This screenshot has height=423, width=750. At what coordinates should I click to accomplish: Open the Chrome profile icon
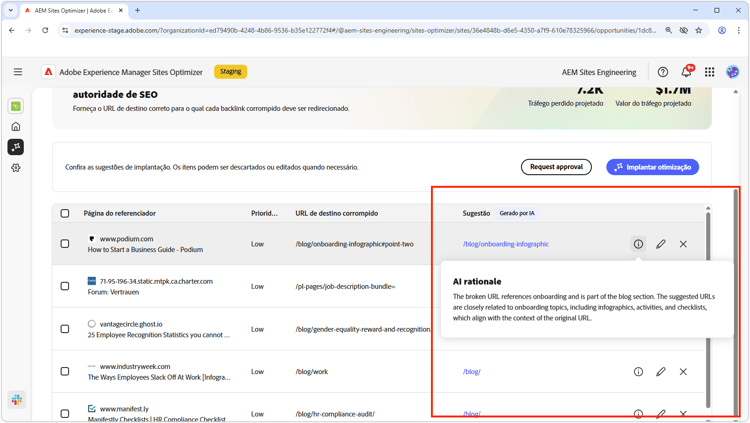click(722, 30)
